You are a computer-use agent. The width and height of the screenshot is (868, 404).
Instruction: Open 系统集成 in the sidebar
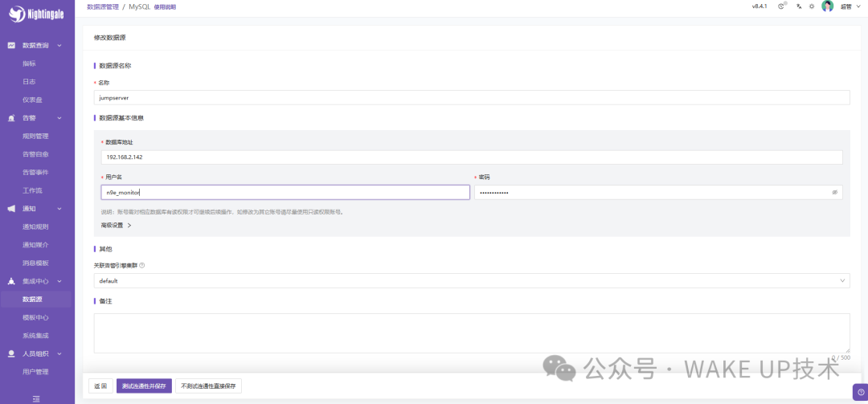click(x=35, y=336)
